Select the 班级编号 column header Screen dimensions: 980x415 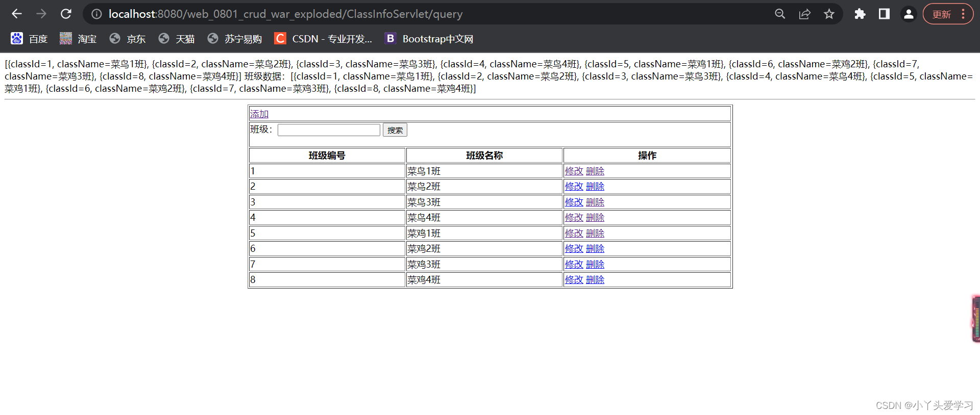point(327,155)
